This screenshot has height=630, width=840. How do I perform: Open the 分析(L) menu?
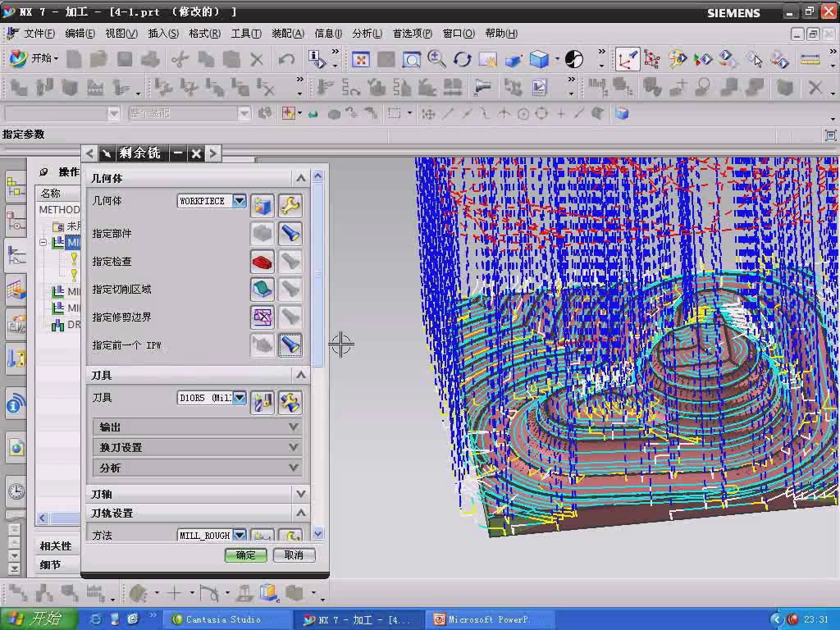click(367, 33)
